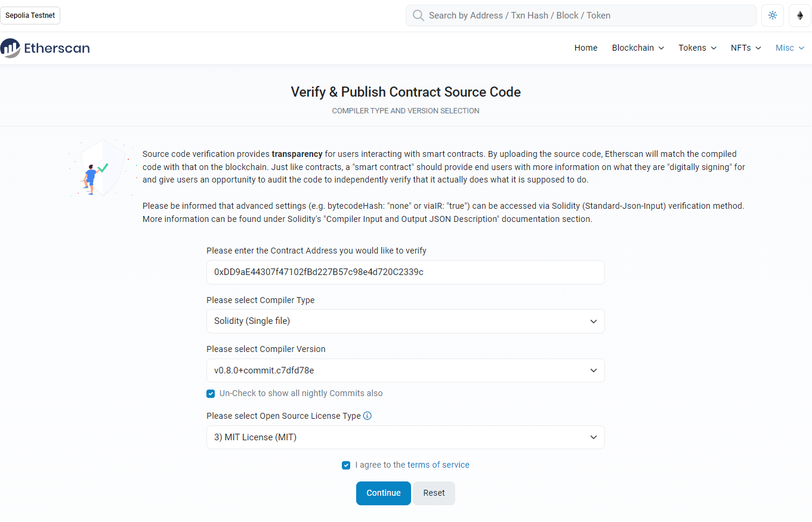Open the Compiler Version dropdown
This screenshot has width=812, height=522.
coord(406,370)
